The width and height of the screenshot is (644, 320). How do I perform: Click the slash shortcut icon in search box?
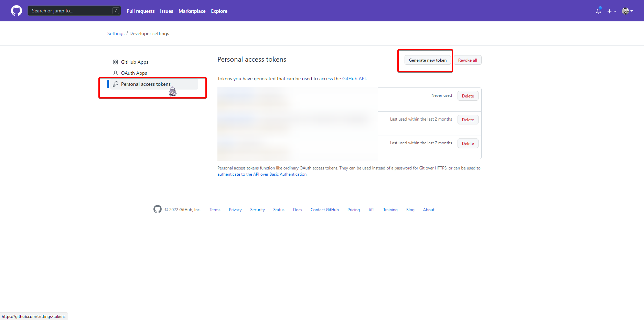click(116, 11)
